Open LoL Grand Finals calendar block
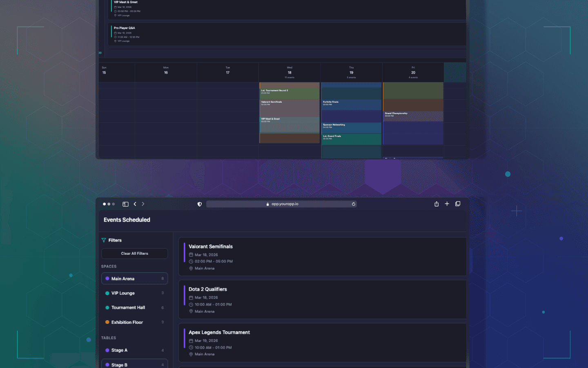 pyautogui.click(x=351, y=139)
